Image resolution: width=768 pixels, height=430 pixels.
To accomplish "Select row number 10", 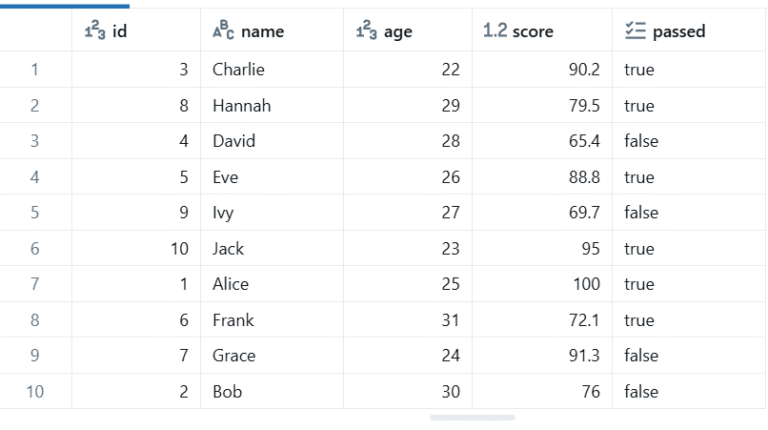I will (x=35, y=391).
